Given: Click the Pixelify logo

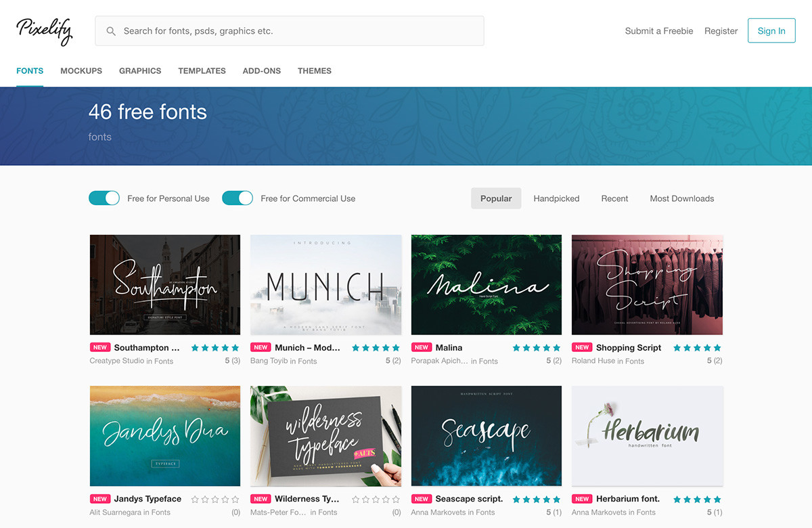Looking at the screenshot, I should 43,30.
